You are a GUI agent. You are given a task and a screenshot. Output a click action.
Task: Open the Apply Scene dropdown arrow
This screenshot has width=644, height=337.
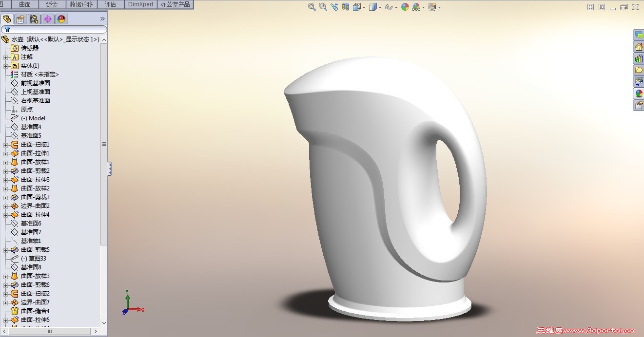pyautogui.click(x=423, y=7)
